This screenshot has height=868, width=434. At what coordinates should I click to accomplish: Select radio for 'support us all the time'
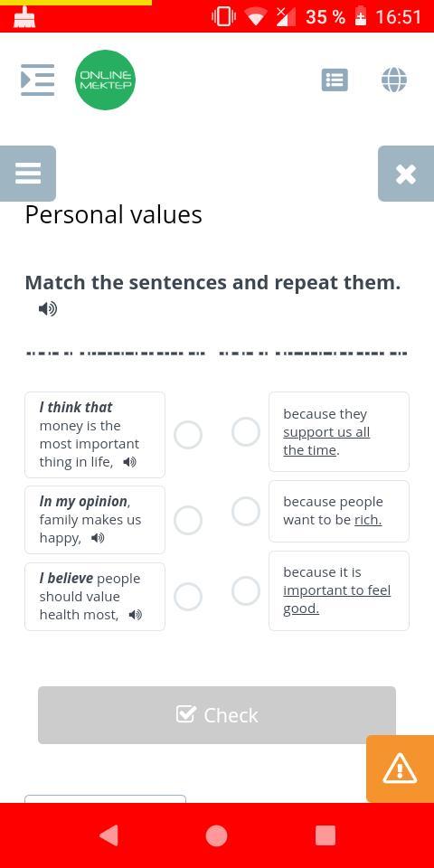tap(246, 432)
